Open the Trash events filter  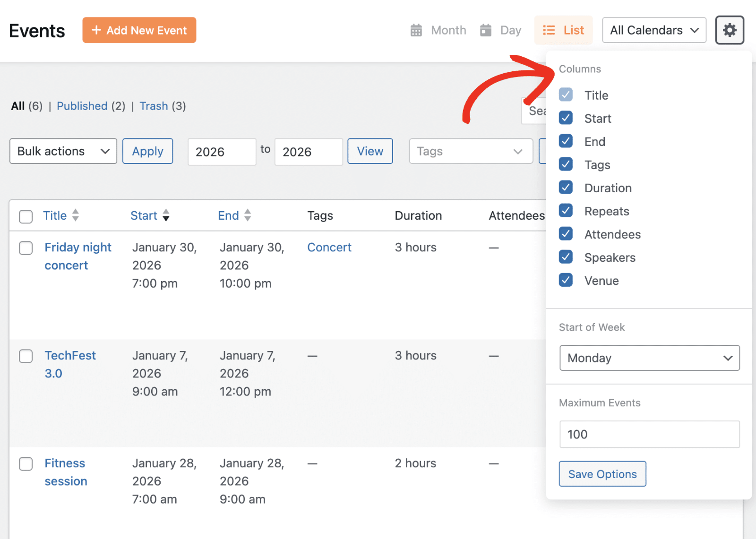(154, 106)
